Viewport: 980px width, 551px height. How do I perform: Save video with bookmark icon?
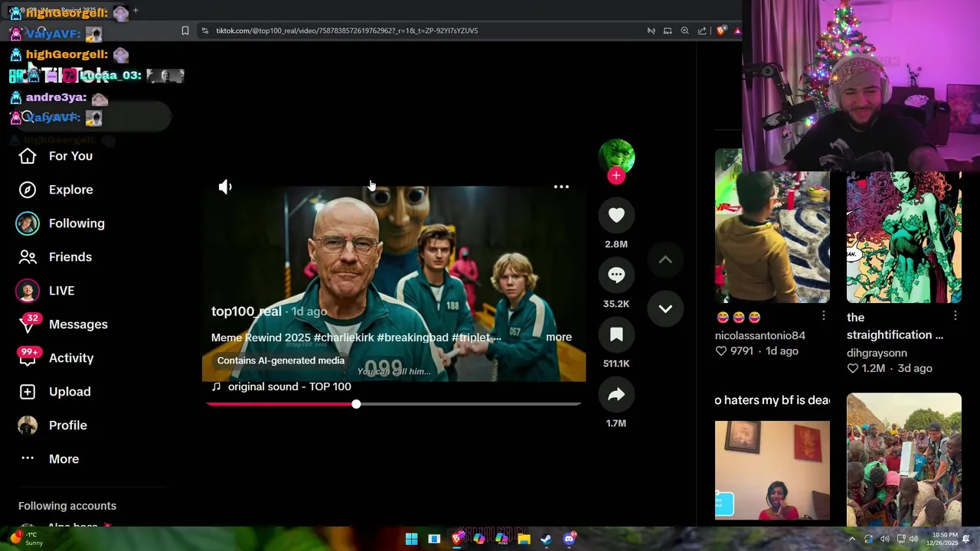click(616, 335)
